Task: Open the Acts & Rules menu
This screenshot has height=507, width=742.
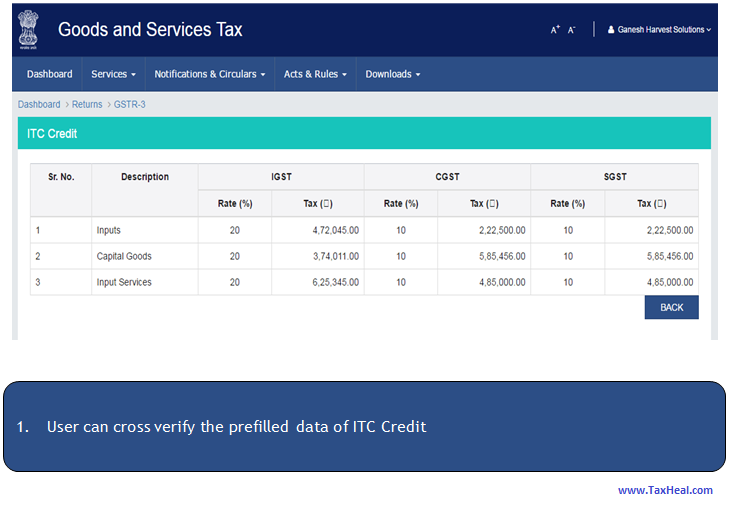Action: coord(315,74)
